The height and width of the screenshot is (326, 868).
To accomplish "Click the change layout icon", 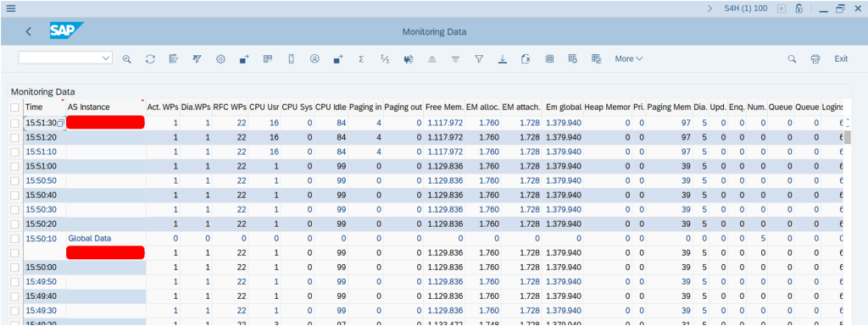I will pyautogui.click(x=573, y=58).
